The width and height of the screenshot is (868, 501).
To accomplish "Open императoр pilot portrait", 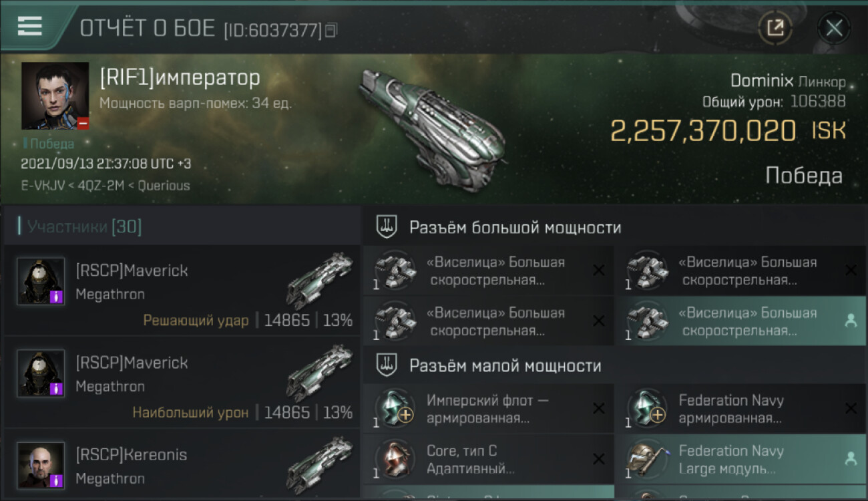I will 55,96.
